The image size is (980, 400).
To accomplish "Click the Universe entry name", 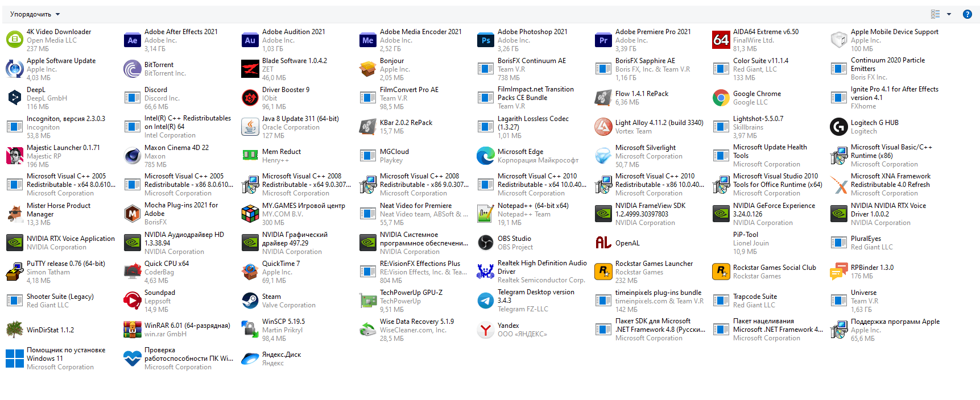I will tap(863, 293).
